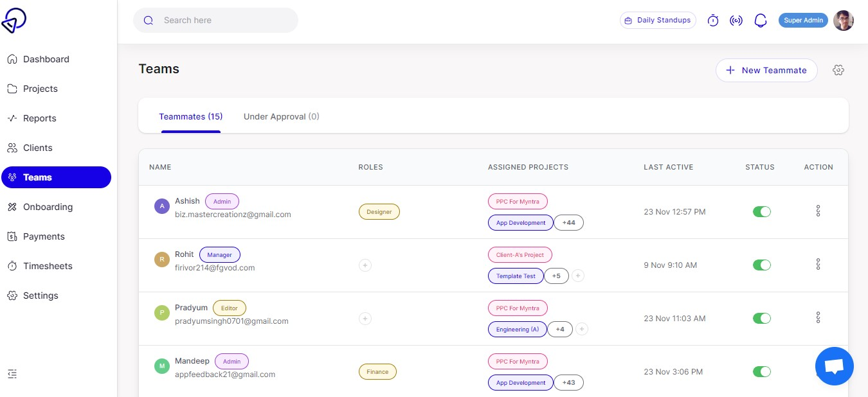The image size is (868, 397).
Task: Click the timer stopwatch icon in header
Action: click(712, 21)
